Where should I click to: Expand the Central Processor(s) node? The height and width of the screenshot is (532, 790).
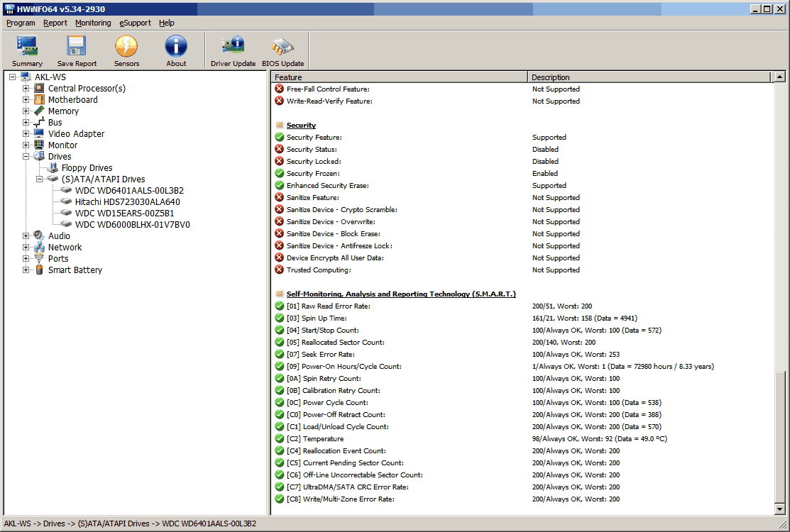click(26, 88)
